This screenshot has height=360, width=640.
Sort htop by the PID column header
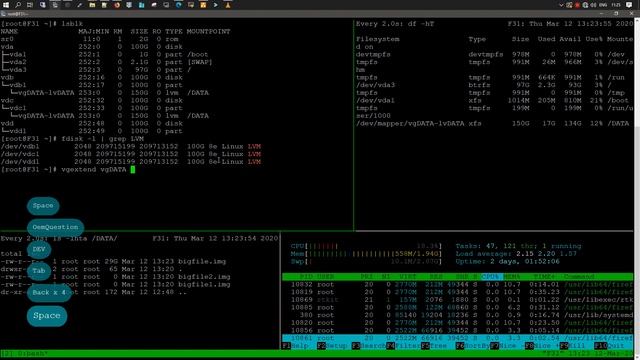pyautogui.click(x=306, y=277)
